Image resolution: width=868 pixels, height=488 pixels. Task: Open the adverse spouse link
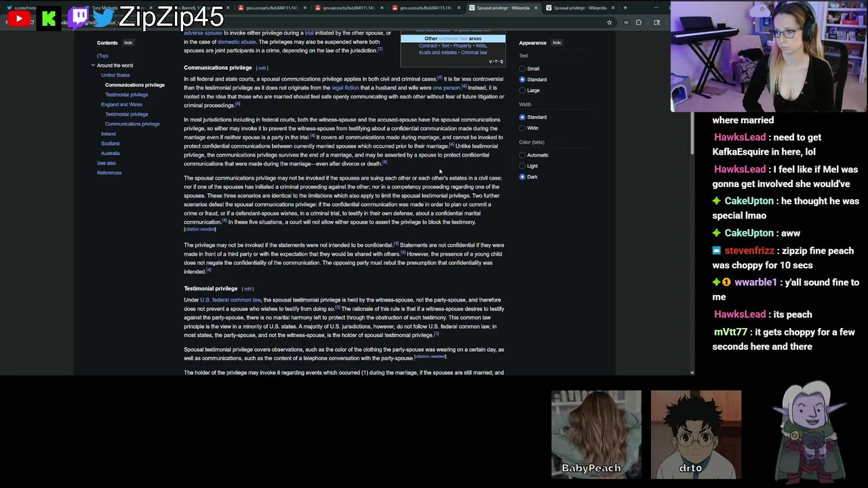click(x=203, y=33)
